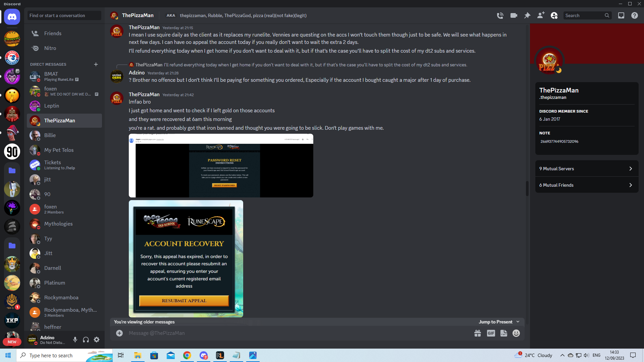Screen dimensions: 644x362
Task: Toggle headphone deafen
Action: click(x=86, y=340)
